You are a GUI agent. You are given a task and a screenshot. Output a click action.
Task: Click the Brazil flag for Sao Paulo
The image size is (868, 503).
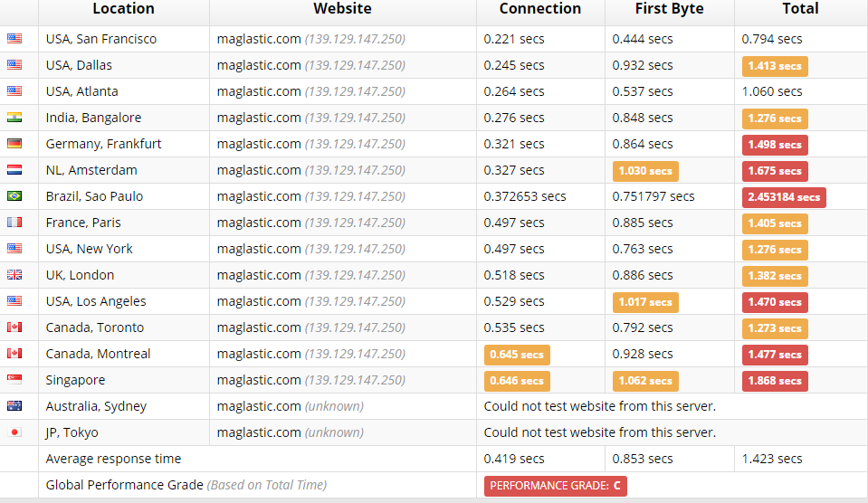pos(14,196)
